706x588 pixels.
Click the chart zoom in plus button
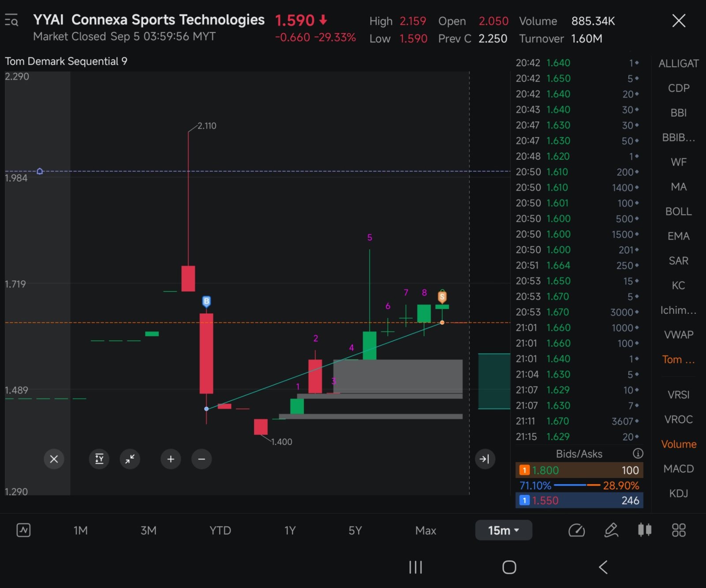[x=171, y=459]
